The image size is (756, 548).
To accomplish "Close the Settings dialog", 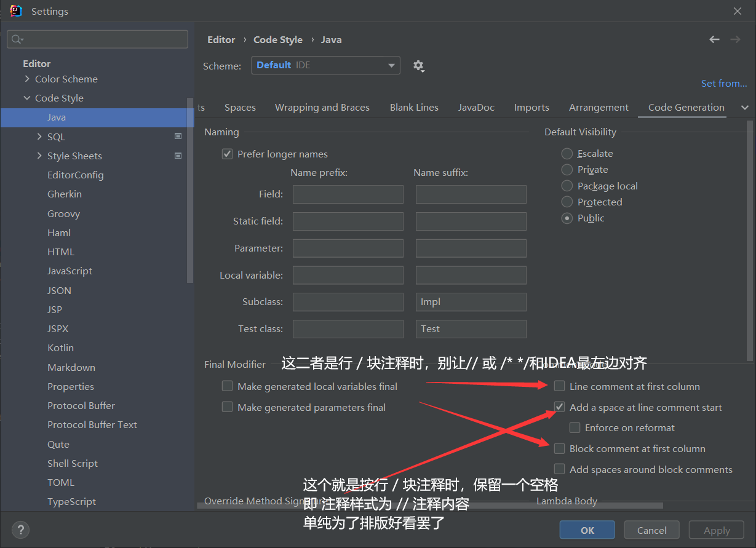I will pos(738,11).
